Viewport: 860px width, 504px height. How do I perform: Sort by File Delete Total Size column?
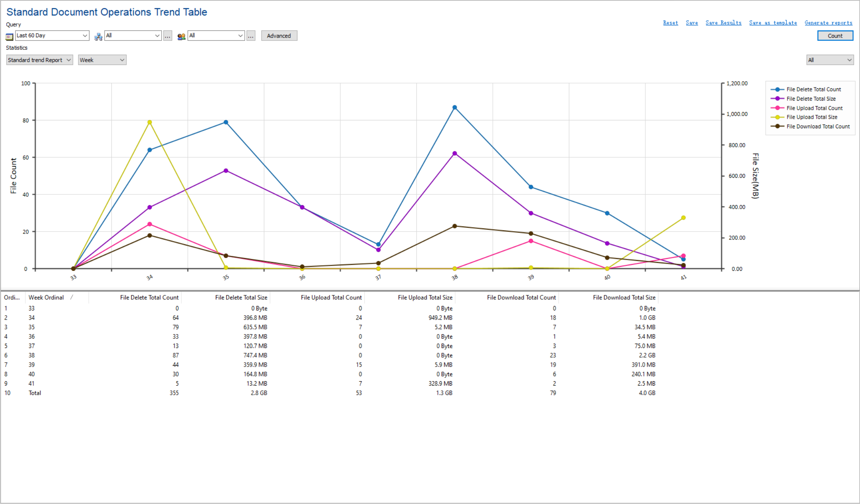click(241, 297)
